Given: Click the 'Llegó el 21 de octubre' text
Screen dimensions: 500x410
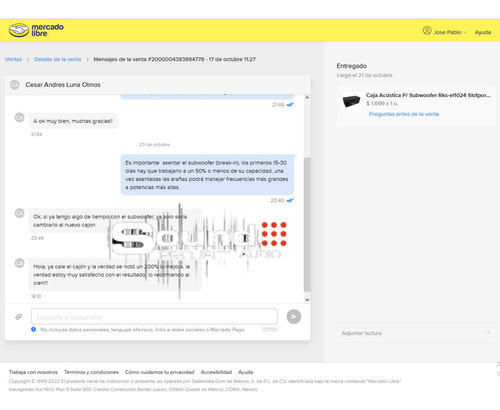Looking at the screenshot, I should (x=364, y=75).
